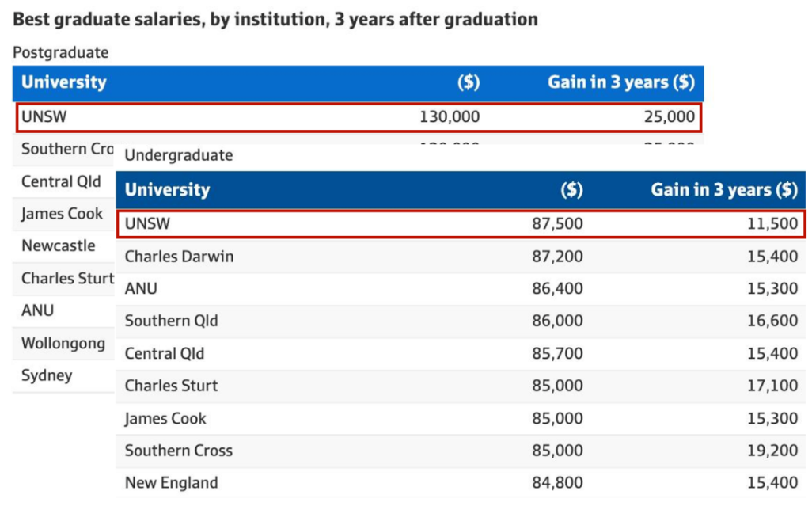This screenshot has height=506, width=812.
Task: Click the Postgraduate label
Action: click(61, 52)
